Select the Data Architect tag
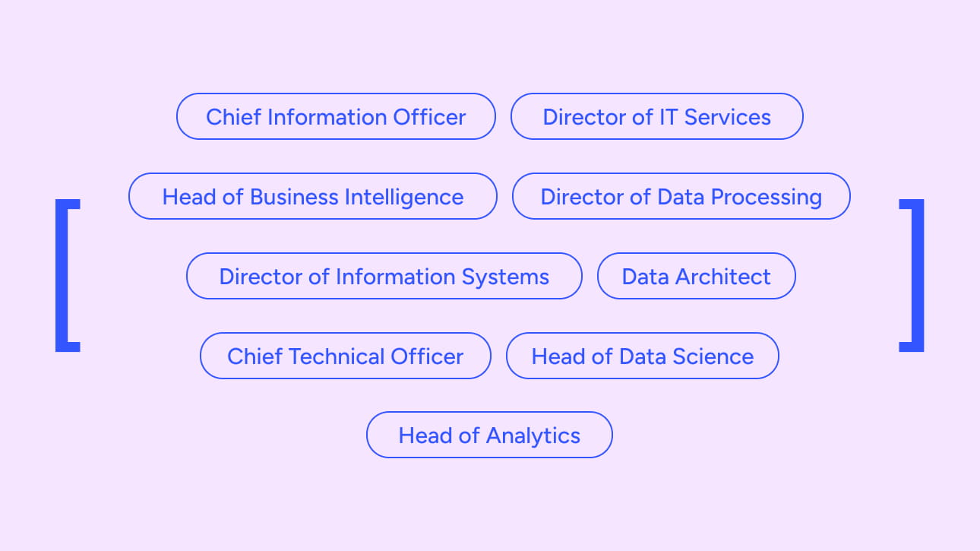The height and width of the screenshot is (551, 980). (696, 277)
